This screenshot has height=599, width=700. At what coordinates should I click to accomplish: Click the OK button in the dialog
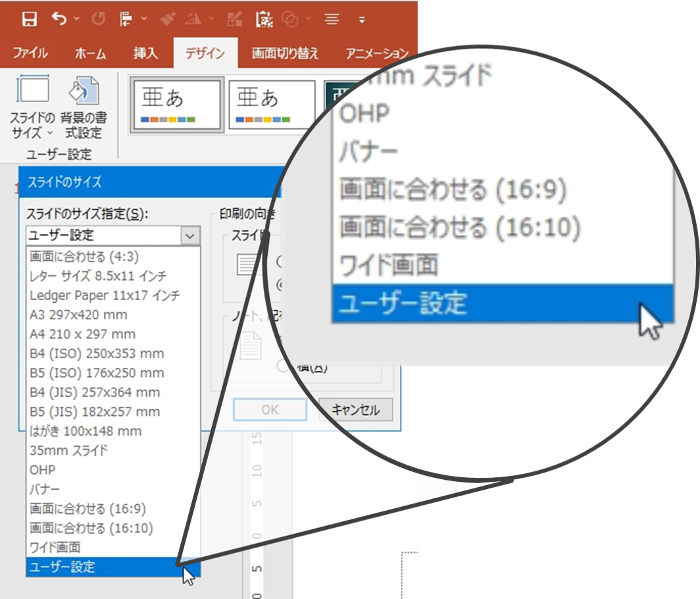270,409
